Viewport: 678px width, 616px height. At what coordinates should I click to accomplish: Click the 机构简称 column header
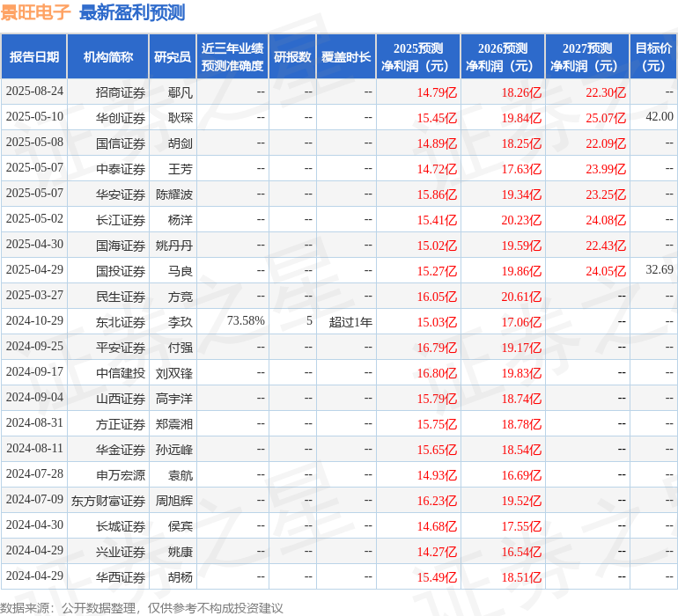tap(108, 57)
